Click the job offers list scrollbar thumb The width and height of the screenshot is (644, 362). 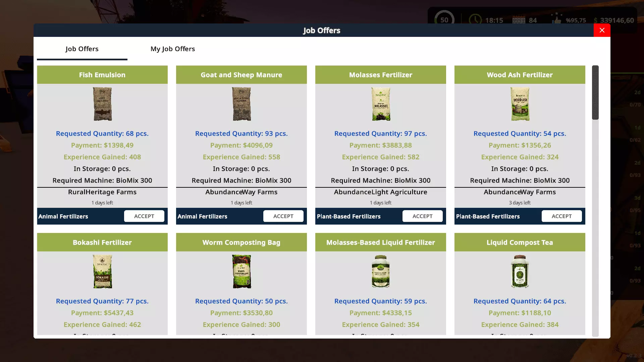tap(595, 93)
